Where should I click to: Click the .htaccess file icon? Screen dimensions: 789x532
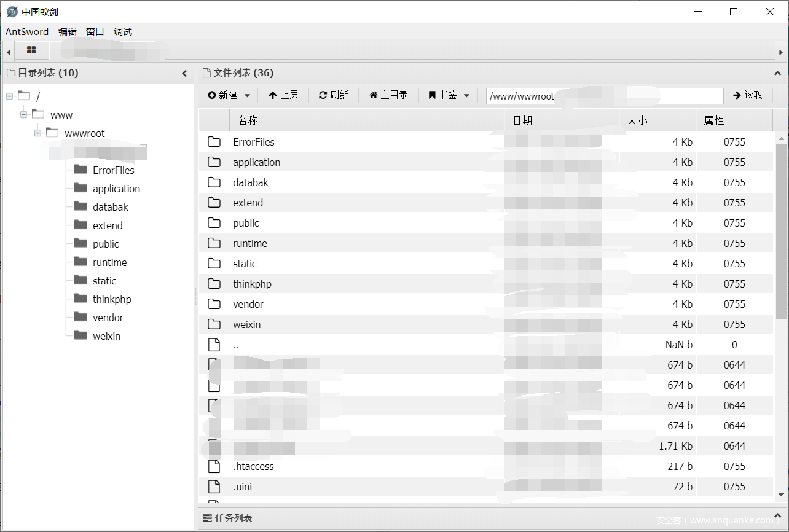tap(214, 466)
